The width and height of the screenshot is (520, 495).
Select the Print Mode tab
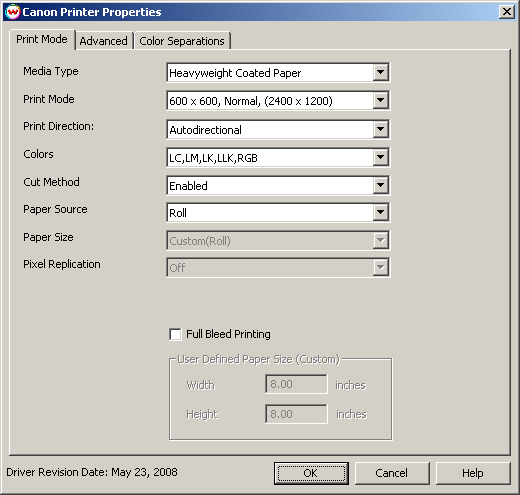coord(42,39)
